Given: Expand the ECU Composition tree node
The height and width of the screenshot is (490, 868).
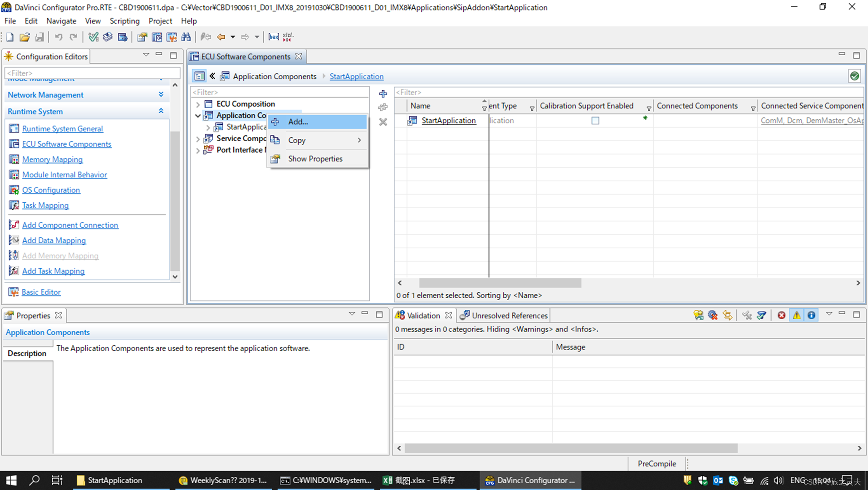Looking at the screenshot, I should coord(198,104).
